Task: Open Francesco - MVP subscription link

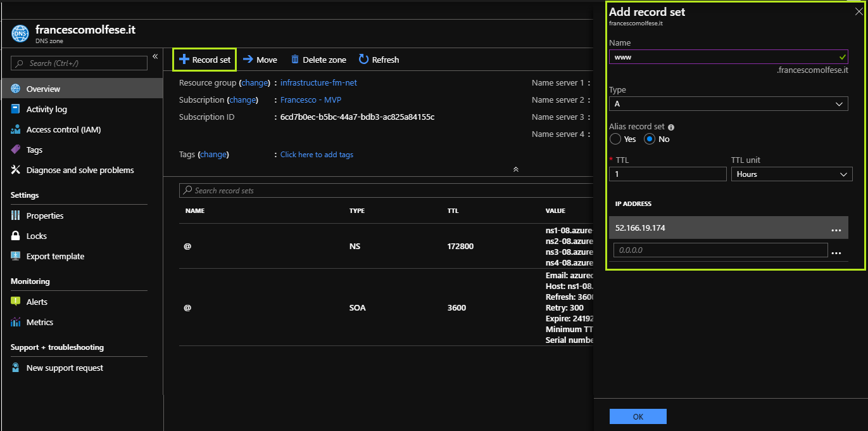Action: [x=311, y=100]
